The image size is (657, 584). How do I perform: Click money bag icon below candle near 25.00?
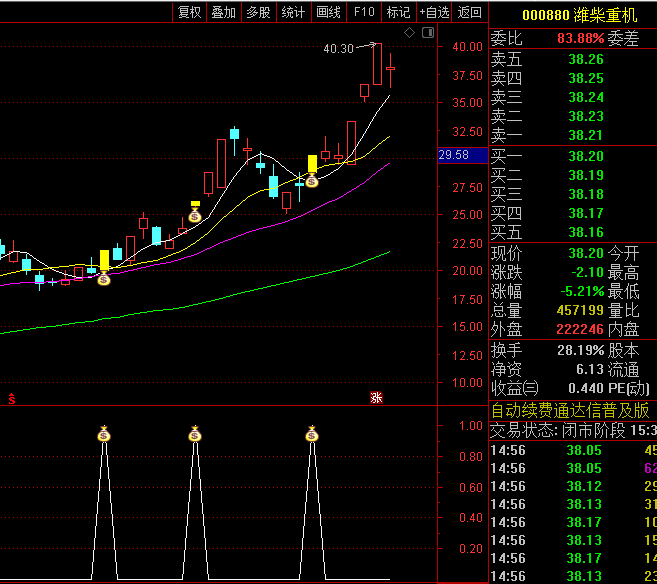pyautogui.click(x=195, y=214)
